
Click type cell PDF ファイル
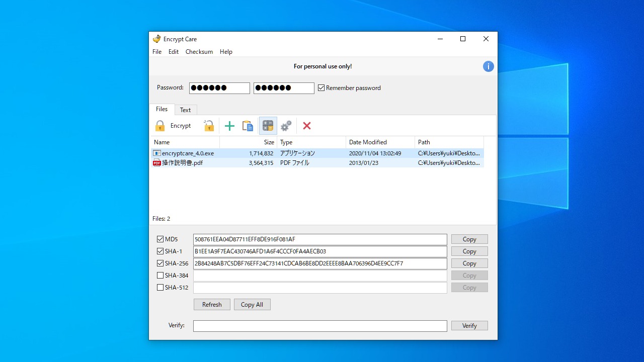(x=294, y=163)
